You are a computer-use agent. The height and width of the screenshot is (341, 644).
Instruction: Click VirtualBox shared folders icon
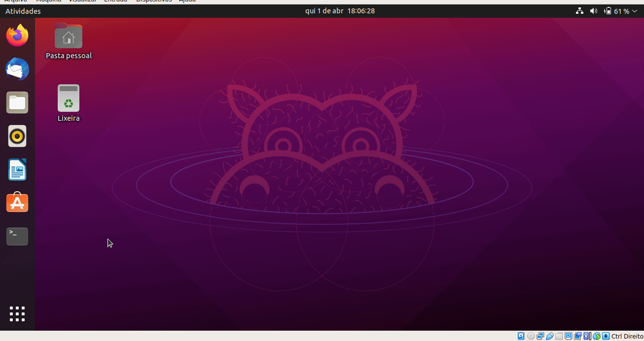pyautogui.click(x=559, y=336)
